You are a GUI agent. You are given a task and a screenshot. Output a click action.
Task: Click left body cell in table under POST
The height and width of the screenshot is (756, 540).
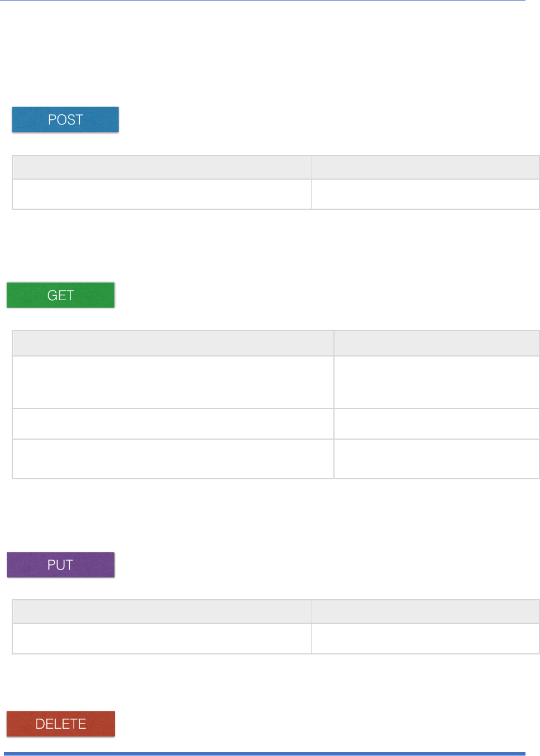click(x=161, y=194)
